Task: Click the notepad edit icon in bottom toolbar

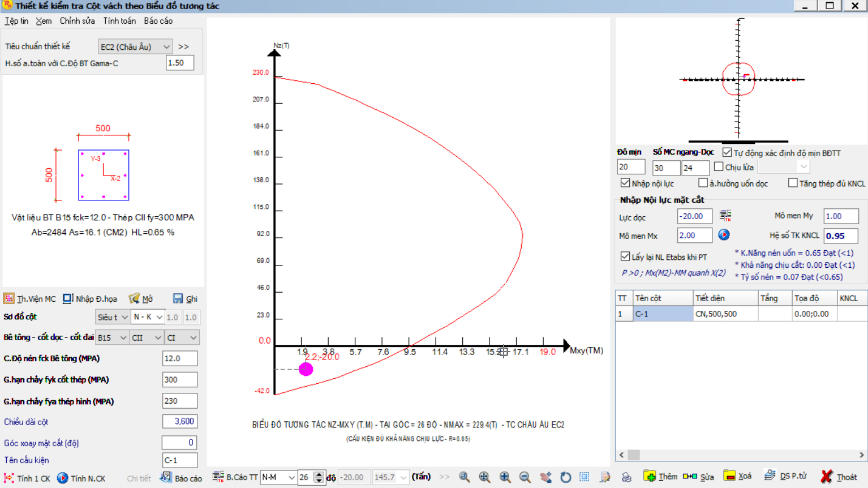Action: [605, 477]
